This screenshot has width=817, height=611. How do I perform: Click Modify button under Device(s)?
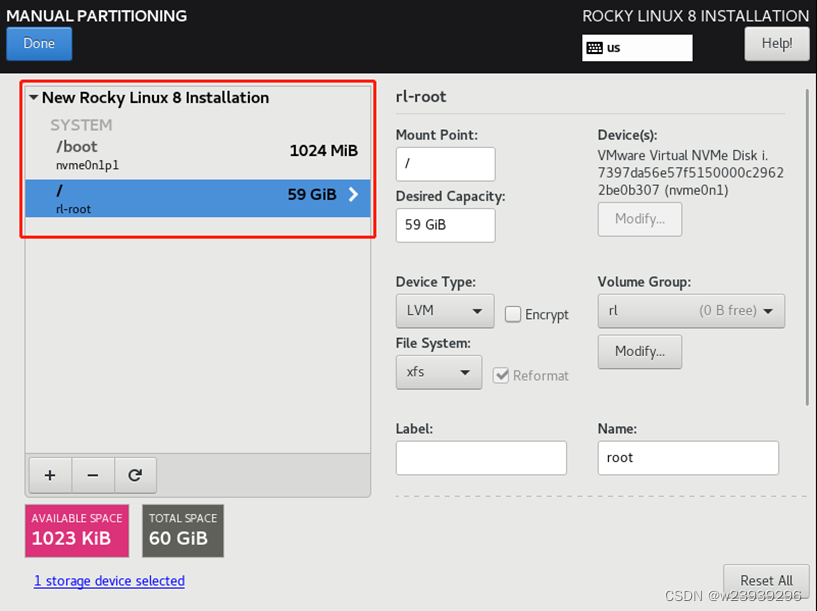pyautogui.click(x=640, y=219)
